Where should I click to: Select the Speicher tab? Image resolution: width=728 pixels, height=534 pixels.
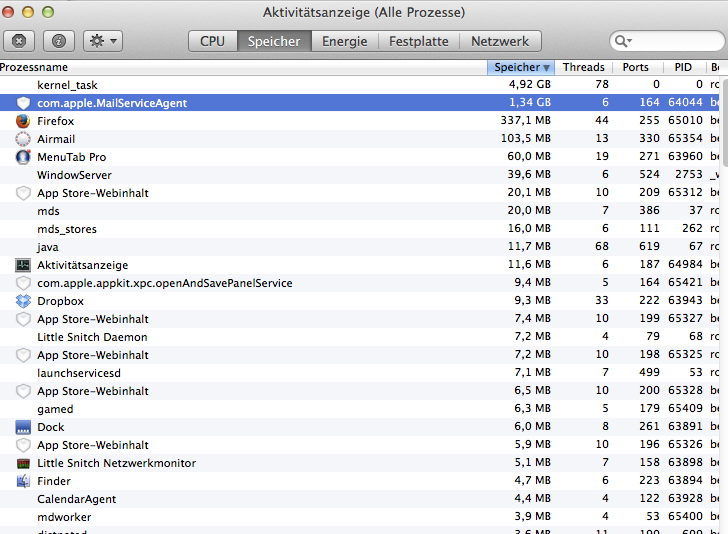click(x=274, y=41)
